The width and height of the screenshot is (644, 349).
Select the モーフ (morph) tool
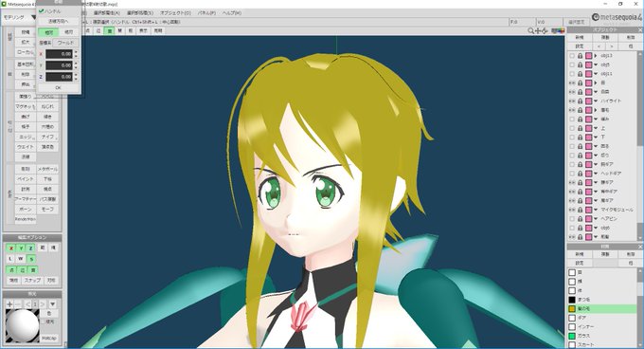(x=47, y=209)
